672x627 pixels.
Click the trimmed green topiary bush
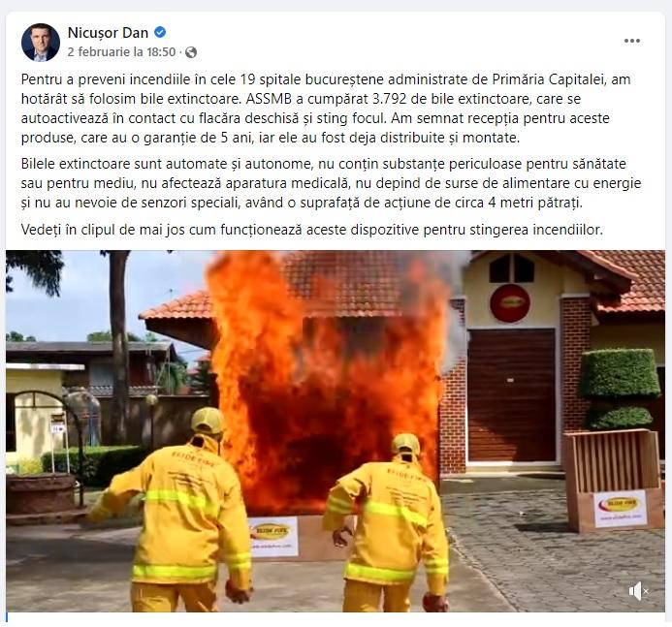click(619, 388)
